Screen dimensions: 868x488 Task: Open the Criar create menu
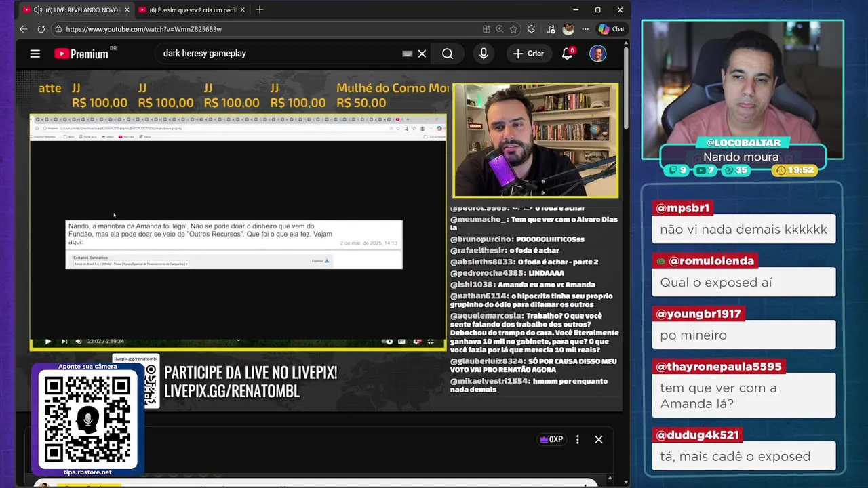529,54
